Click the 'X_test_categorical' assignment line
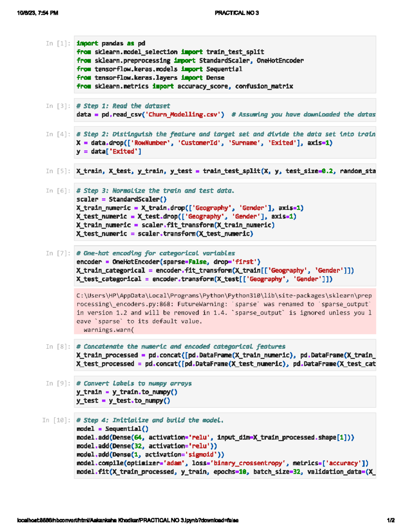The height and width of the screenshot is (532, 411). [204, 279]
